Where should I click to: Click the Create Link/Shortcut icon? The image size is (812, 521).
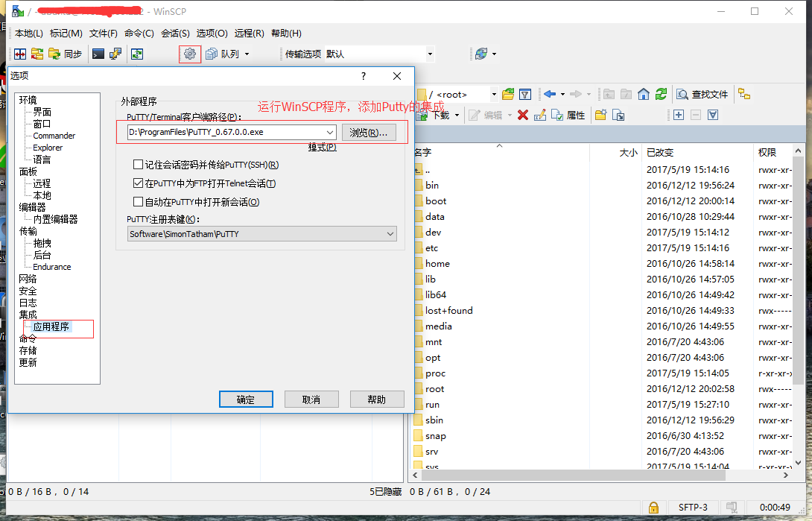pyautogui.click(x=618, y=115)
